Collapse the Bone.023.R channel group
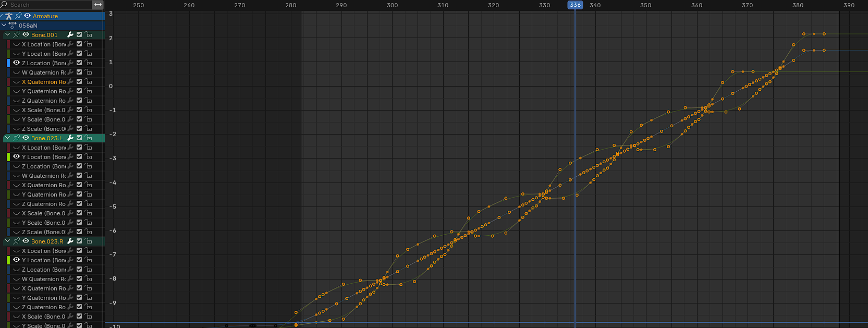 [x=8, y=241]
